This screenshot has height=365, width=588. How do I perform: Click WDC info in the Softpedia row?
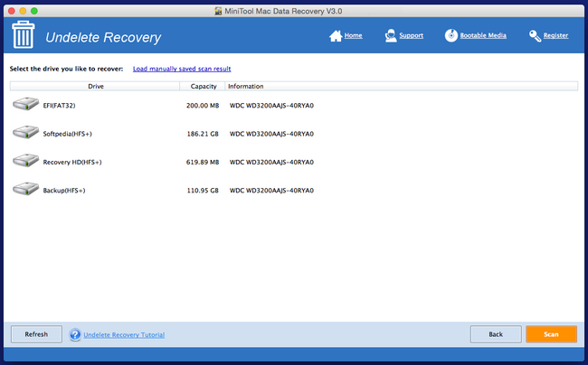(x=271, y=134)
